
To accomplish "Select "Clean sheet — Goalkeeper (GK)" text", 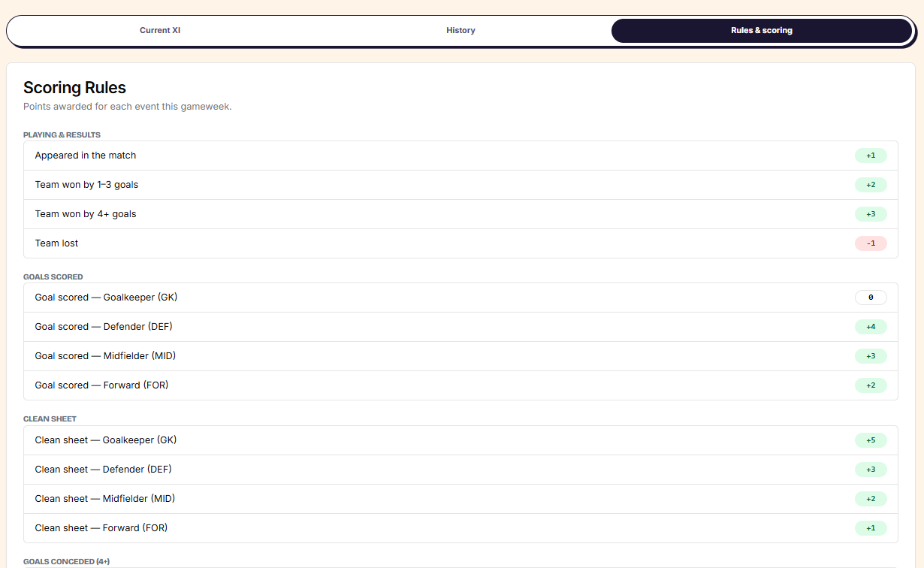I will (x=106, y=440).
